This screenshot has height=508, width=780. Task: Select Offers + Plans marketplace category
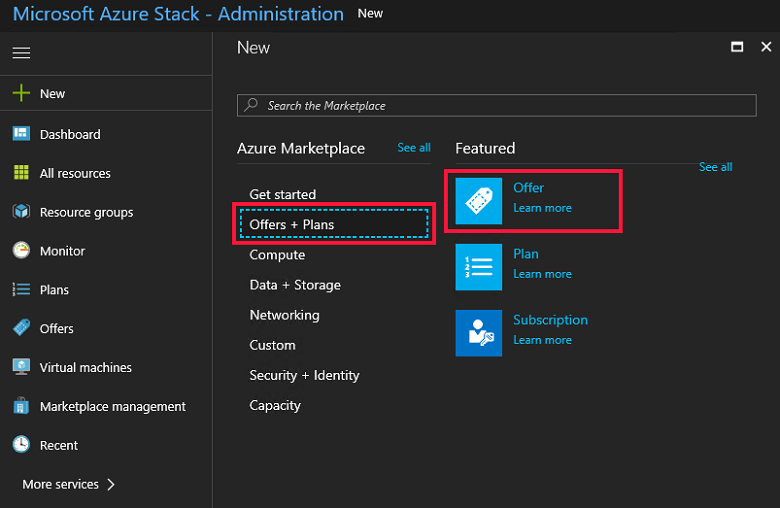coord(292,225)
